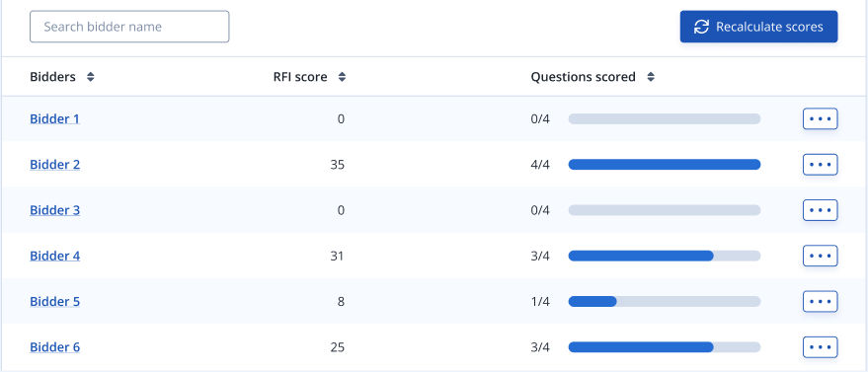This screenshot has width=868, height=372.
Task: Open the Bidder 4 link
Action: click(x=54, y=256)
